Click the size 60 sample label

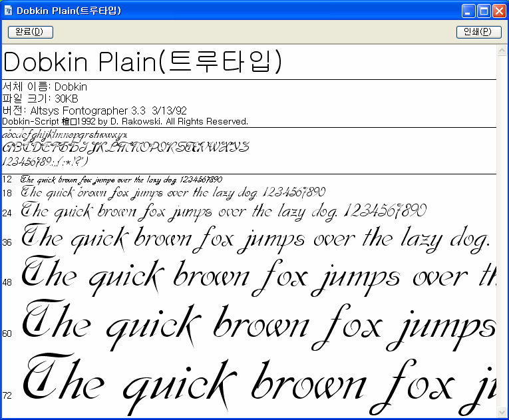[x=7, y=333]
